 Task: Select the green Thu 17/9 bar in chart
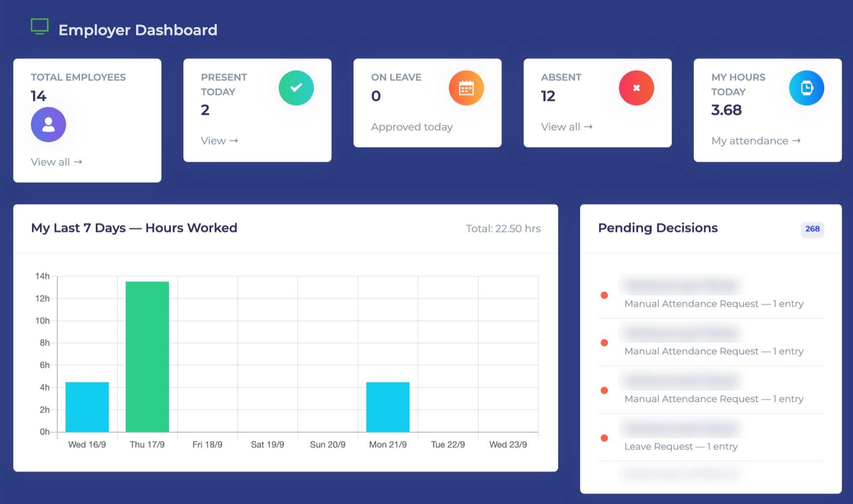click(147, 356)
